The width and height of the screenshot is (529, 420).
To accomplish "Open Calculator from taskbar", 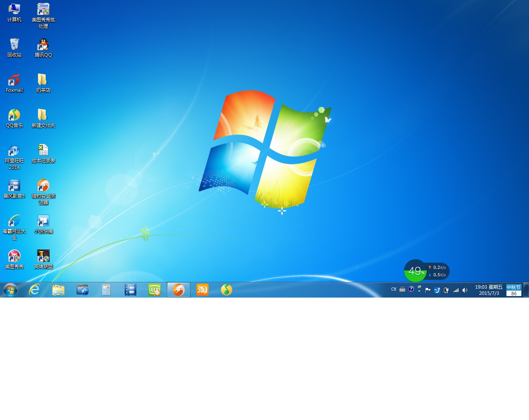I will point(106,290).
